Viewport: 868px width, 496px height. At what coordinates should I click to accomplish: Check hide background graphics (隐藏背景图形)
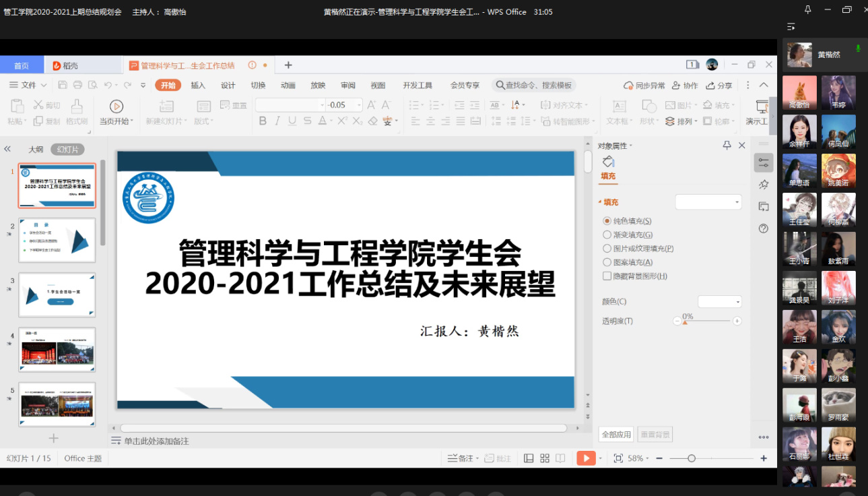pos(607,276)
